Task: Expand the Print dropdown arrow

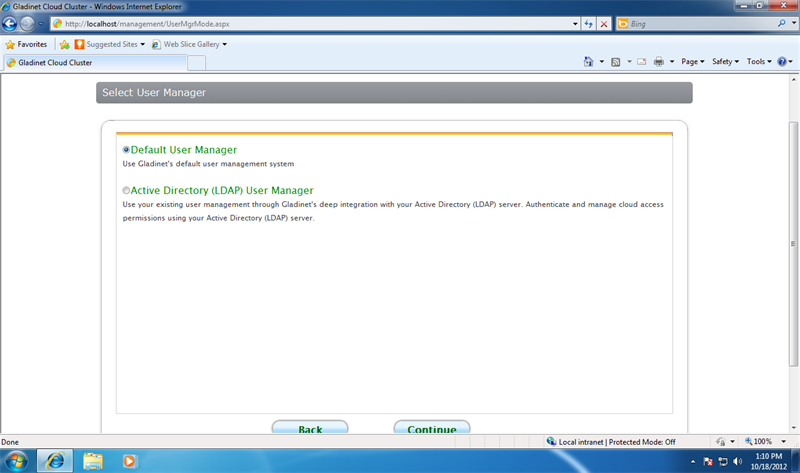Action: (671, 62)
